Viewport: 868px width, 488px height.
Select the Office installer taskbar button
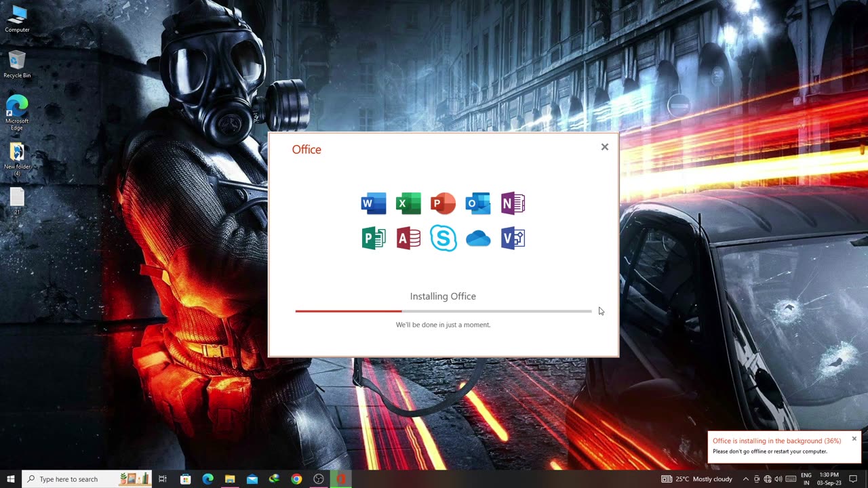pyautogui.click(x=341, y=479)
